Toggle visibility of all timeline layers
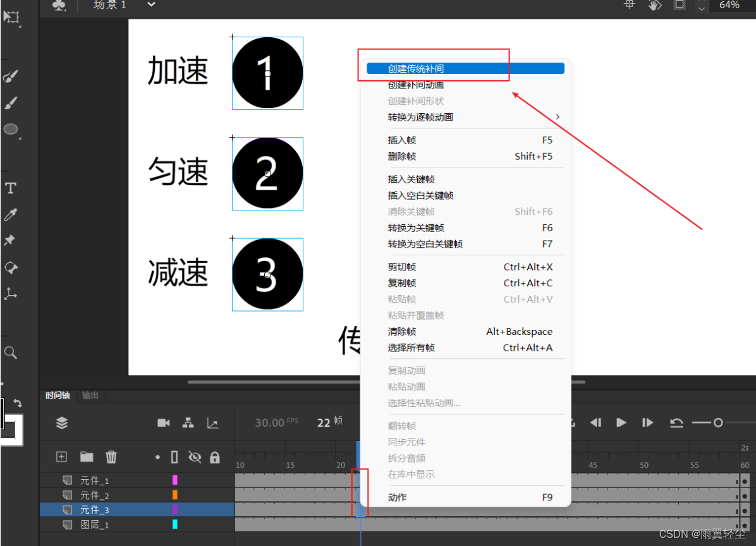The height and width of the screenshot is (546, 756). [x=195, y=456]
